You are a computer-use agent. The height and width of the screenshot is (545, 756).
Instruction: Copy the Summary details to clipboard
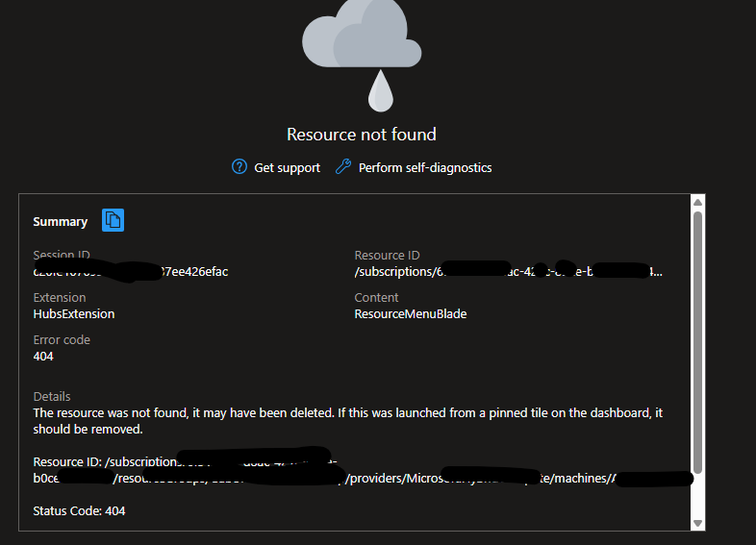pos(113,220)
